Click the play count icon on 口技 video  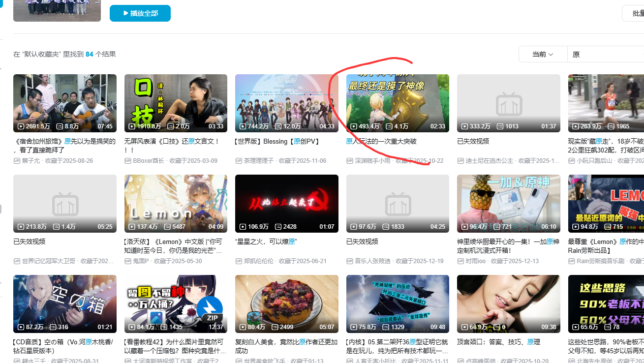132,126
